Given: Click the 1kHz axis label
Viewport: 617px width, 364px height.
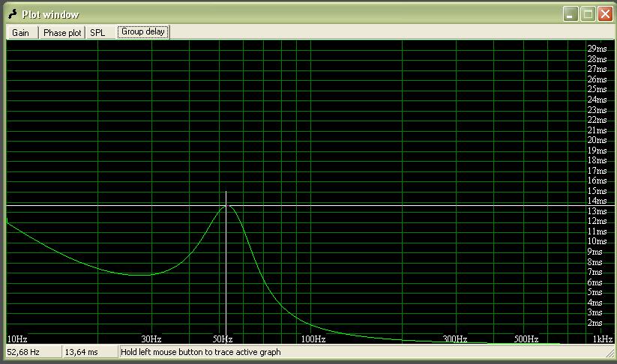Looking at the screenshot, I should [603, 339].
